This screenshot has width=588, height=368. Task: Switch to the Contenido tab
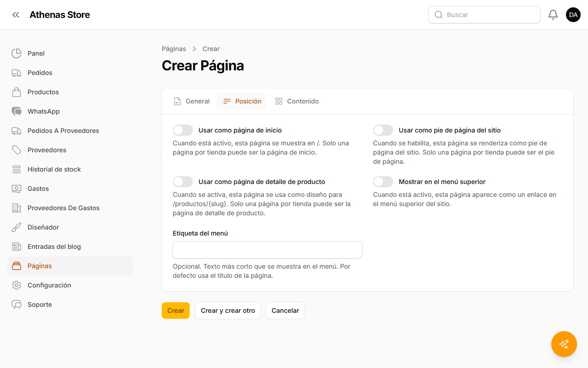point(297,101)
